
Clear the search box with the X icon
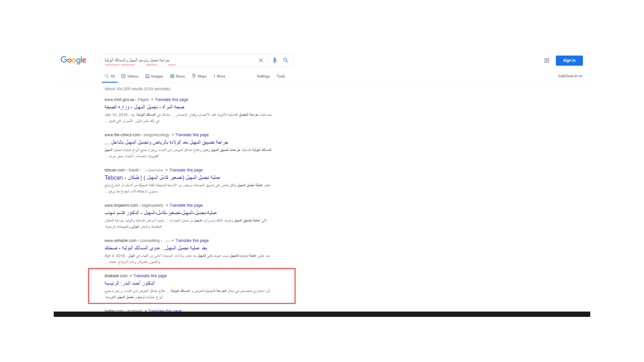pyautogui.click(x=261, y=60)
